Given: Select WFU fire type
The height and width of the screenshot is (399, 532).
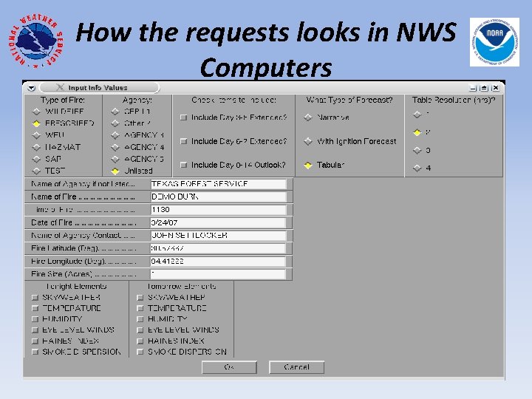Looking at the screenshot, I should tap(36, 135).
